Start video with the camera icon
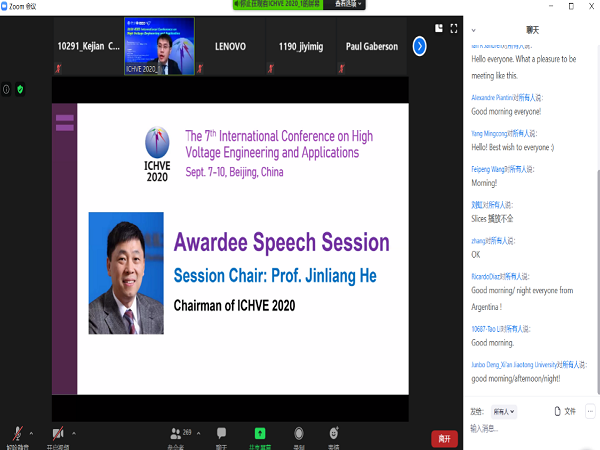 [x=59, y=432]
